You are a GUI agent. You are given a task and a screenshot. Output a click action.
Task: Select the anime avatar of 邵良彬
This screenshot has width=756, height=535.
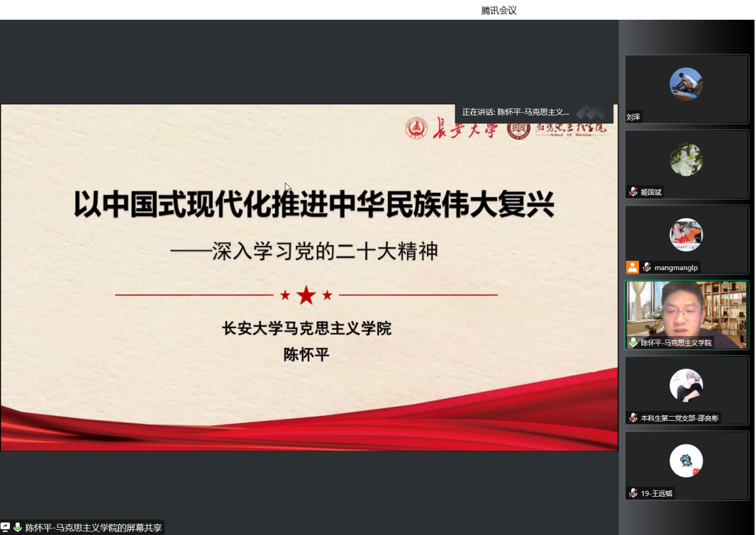(x=686, y=386)
